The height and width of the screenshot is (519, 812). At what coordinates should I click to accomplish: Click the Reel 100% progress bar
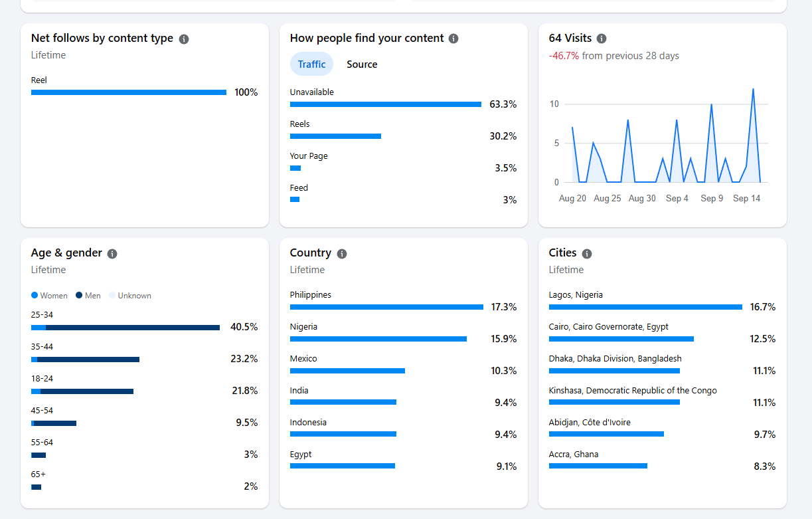[x=129, y=92]
